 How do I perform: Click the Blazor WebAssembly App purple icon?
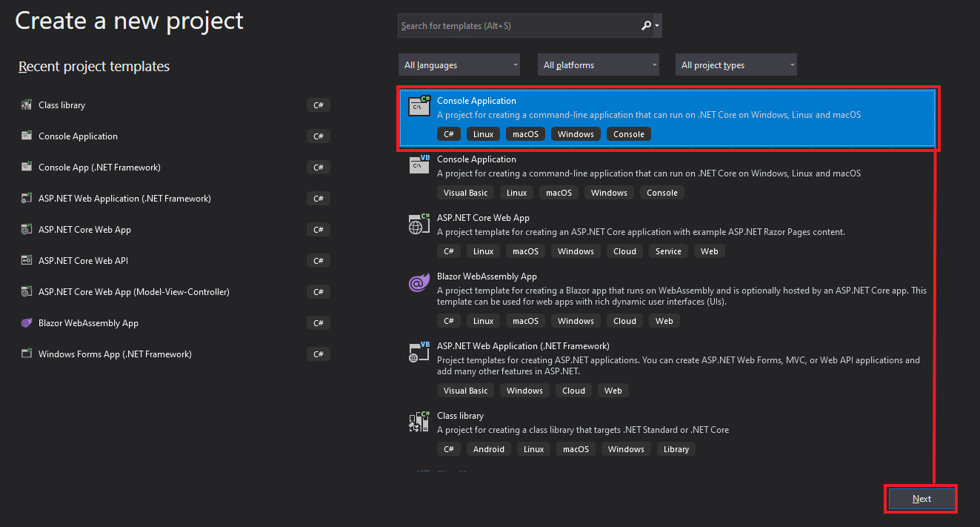click(x=419, y=283)
